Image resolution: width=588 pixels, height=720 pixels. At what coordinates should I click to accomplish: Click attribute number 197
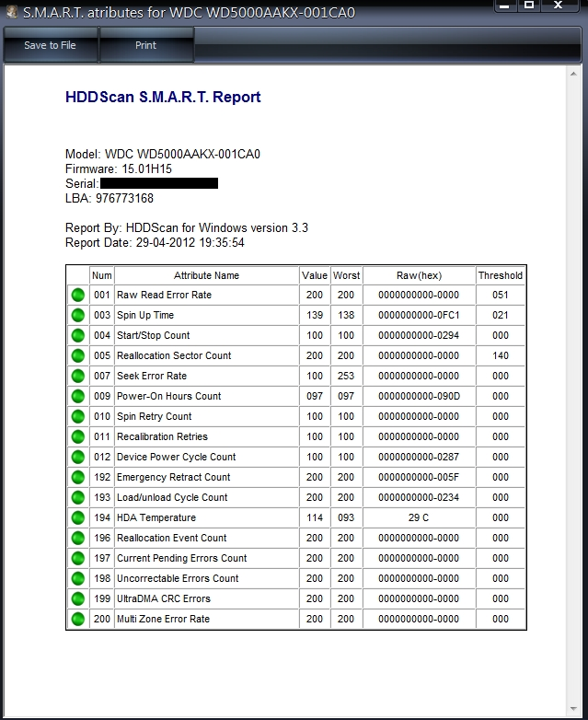coord(102,558)
